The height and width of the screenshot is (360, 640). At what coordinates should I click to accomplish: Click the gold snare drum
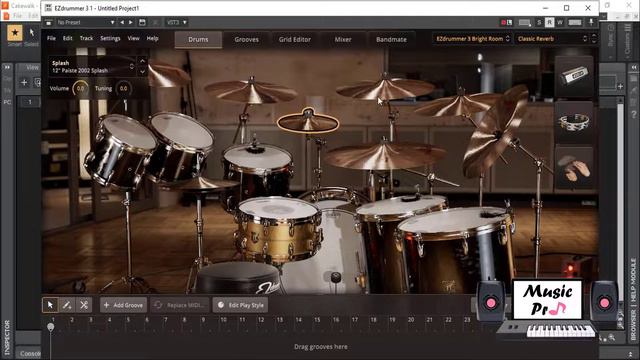pyautogui.click(x=278, y=231)
